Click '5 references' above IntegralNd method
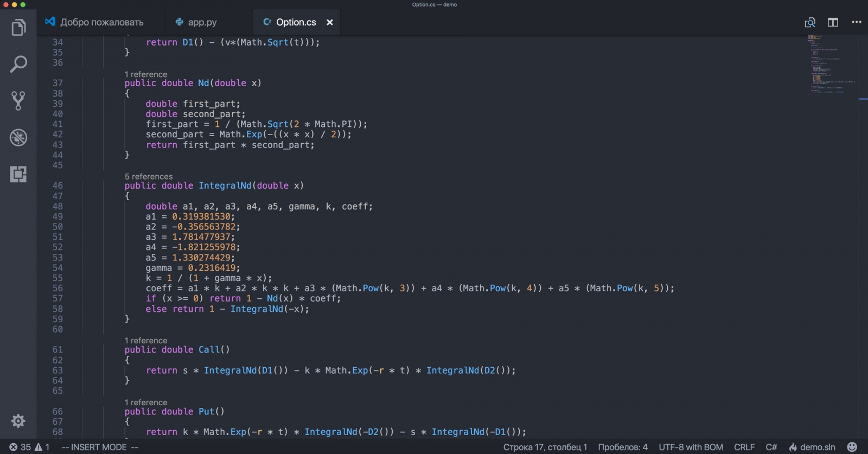The width and height of the screenshot is (868, 454). 149,176
